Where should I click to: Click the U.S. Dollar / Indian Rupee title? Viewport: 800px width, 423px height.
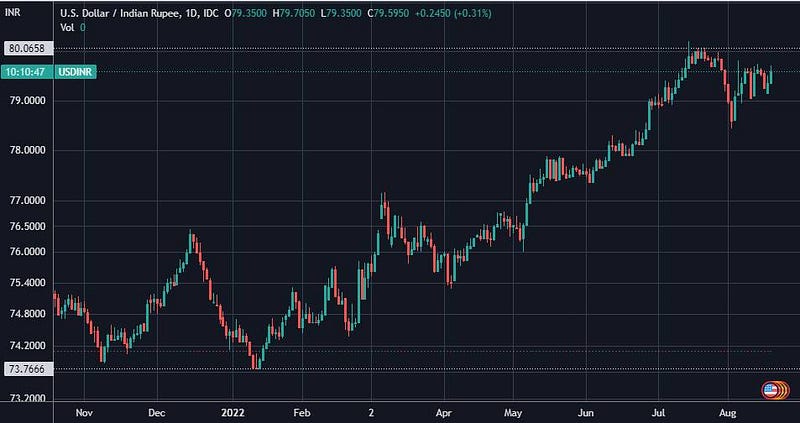[x=121, y=14]
